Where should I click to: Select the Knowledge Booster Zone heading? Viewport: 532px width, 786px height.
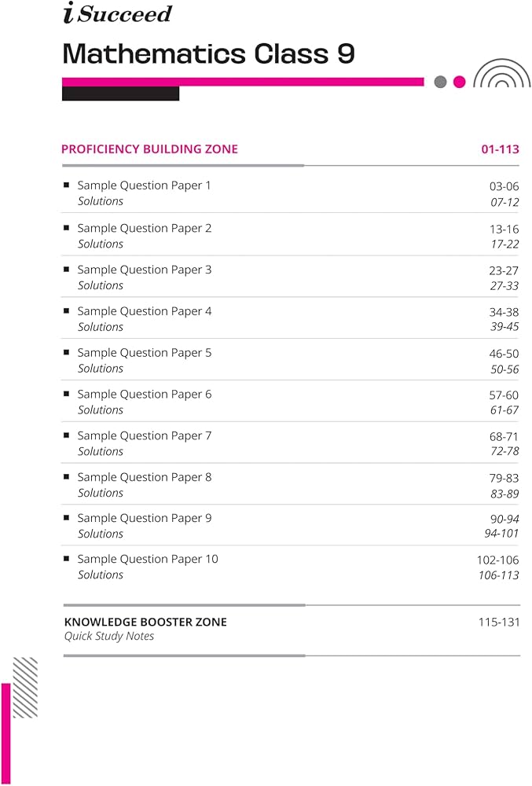pos(145,622)
